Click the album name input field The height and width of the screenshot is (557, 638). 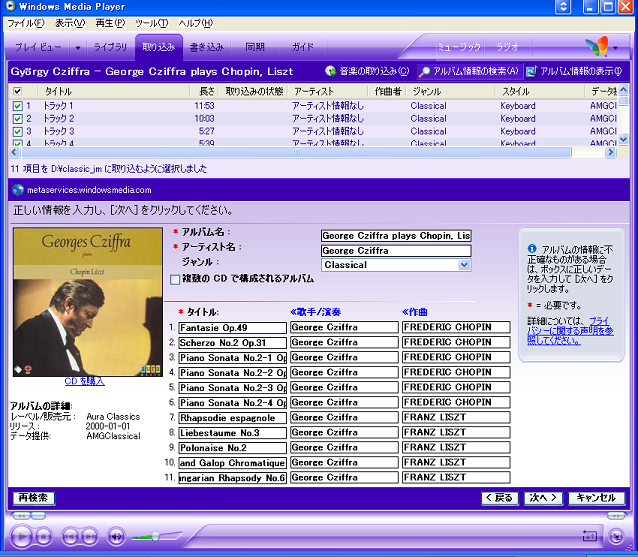point(396,236)
